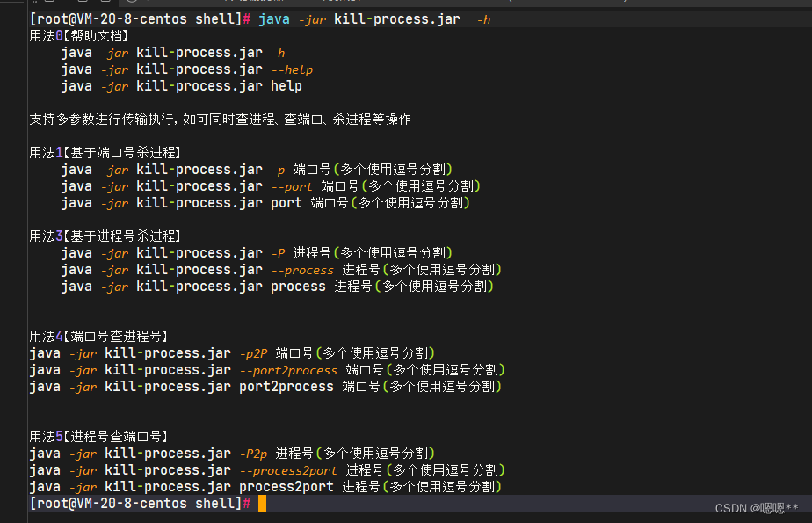Click the typed command ending in -h on the first prompt line

click(374, 19)
